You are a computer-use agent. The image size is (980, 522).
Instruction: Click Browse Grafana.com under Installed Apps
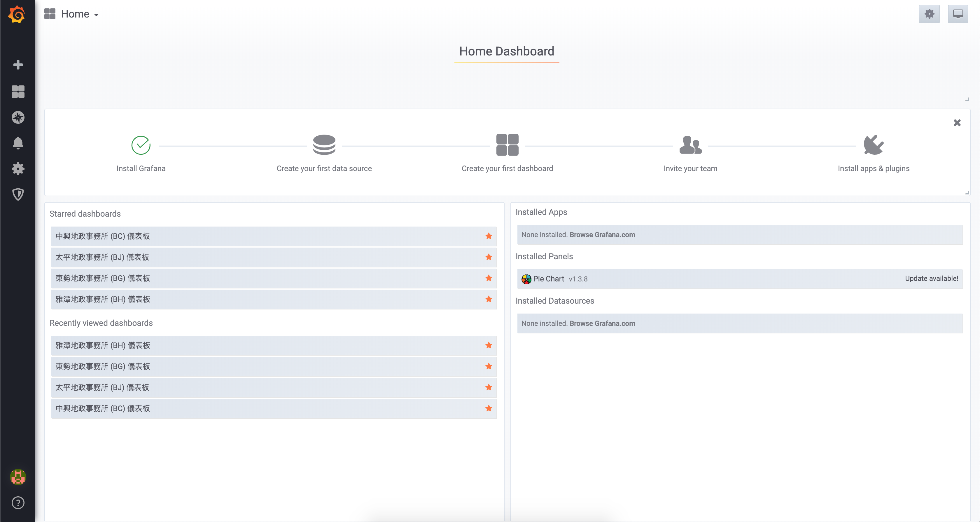click(x=602, y=234)
